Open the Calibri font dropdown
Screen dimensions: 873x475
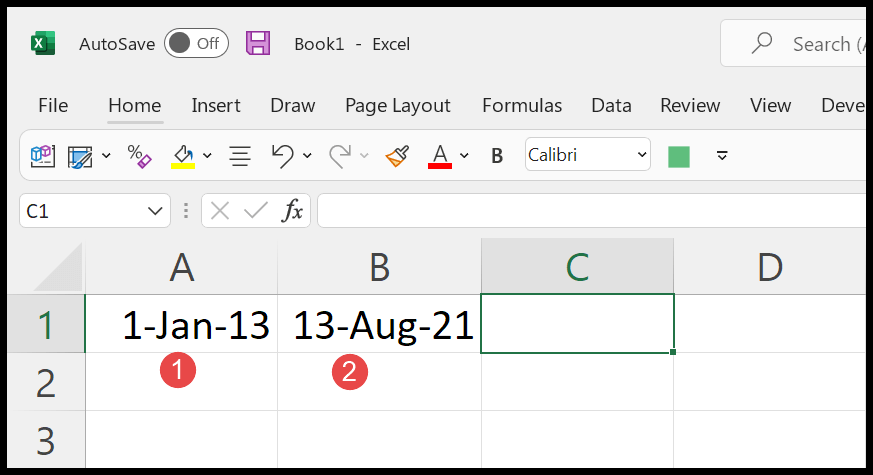click(641, 155)
